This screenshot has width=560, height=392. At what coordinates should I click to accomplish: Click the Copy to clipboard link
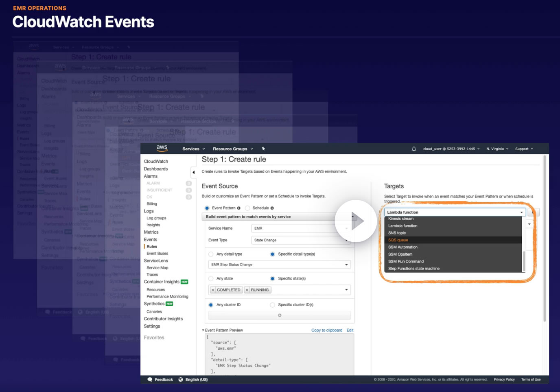(x=327, y=330)
